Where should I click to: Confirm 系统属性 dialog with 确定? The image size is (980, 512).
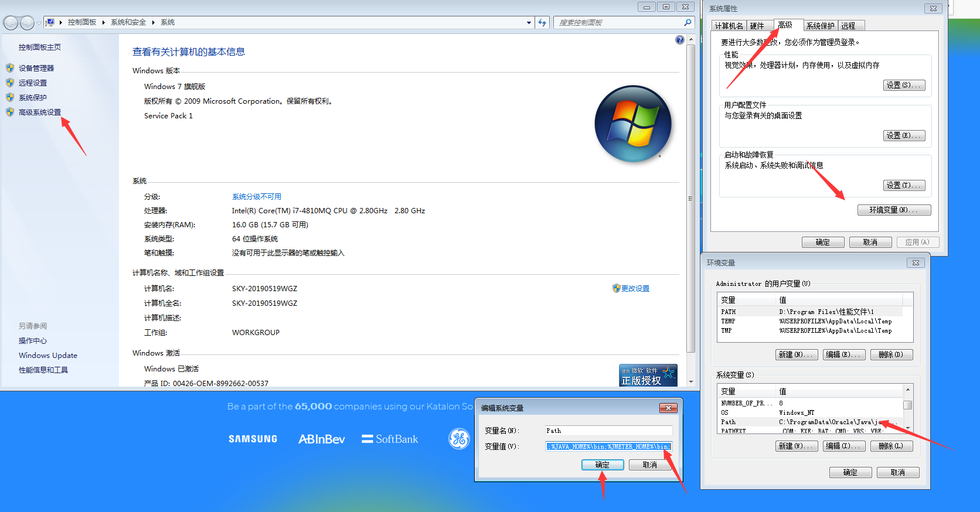click(x=823, y=243)
